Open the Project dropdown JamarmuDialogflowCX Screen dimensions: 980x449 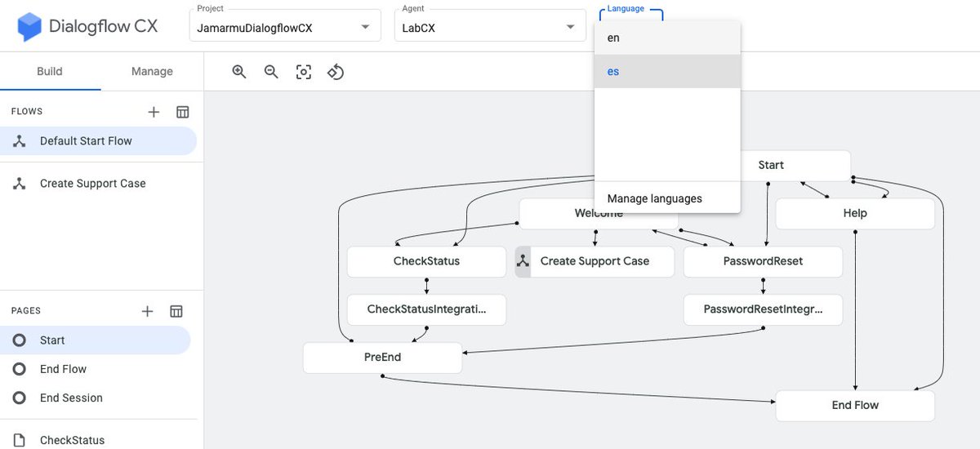pyautogui.click(x=284, y=26)
